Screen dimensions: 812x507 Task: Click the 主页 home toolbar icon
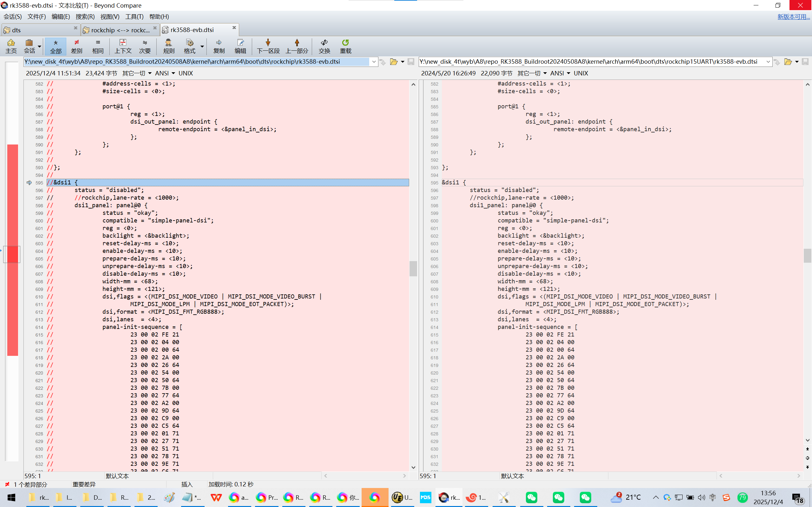(11, 46)
